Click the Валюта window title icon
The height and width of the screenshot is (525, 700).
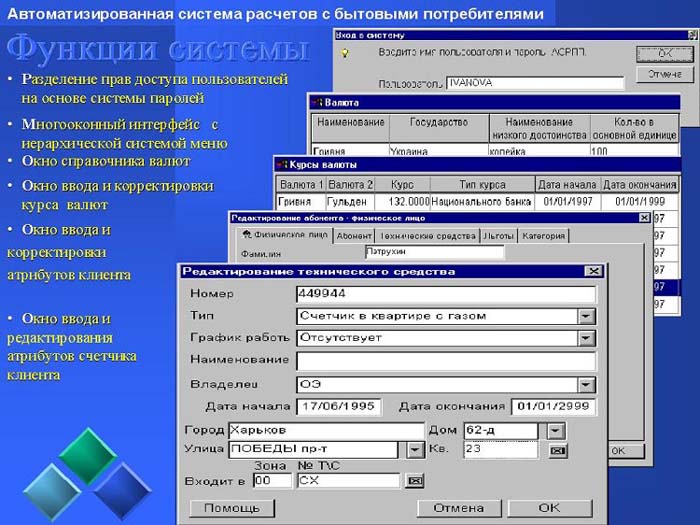(x=317, y=102)
